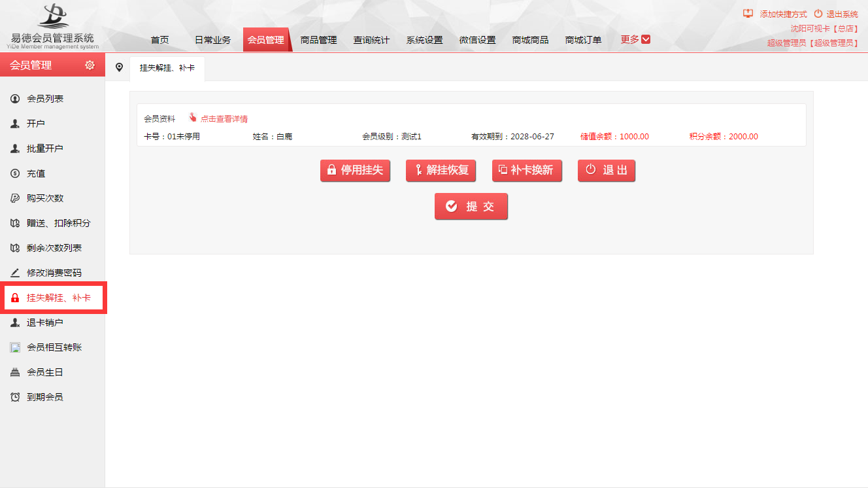The width and height of the screenshot is (868, 488).
Task: Open the 商品管理 menu
Action: [x=318, y=40]
